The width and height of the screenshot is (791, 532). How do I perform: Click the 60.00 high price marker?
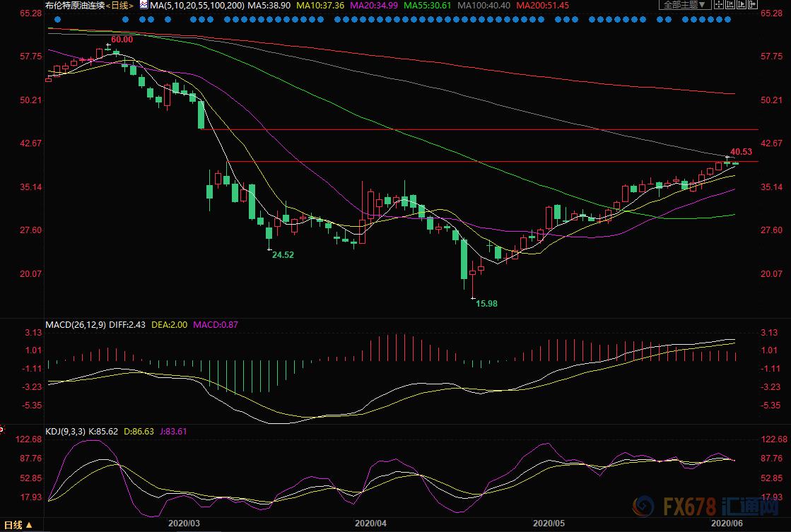120,40
